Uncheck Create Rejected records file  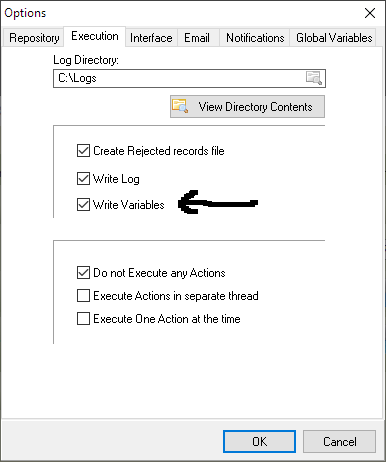point(83,151)
